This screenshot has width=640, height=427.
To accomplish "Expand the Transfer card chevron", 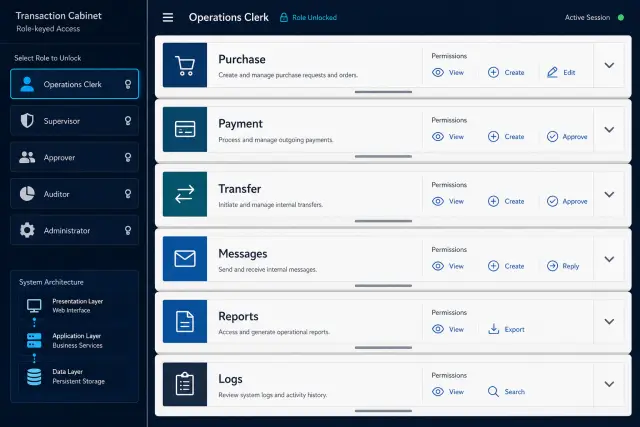I will pos(609,194).
